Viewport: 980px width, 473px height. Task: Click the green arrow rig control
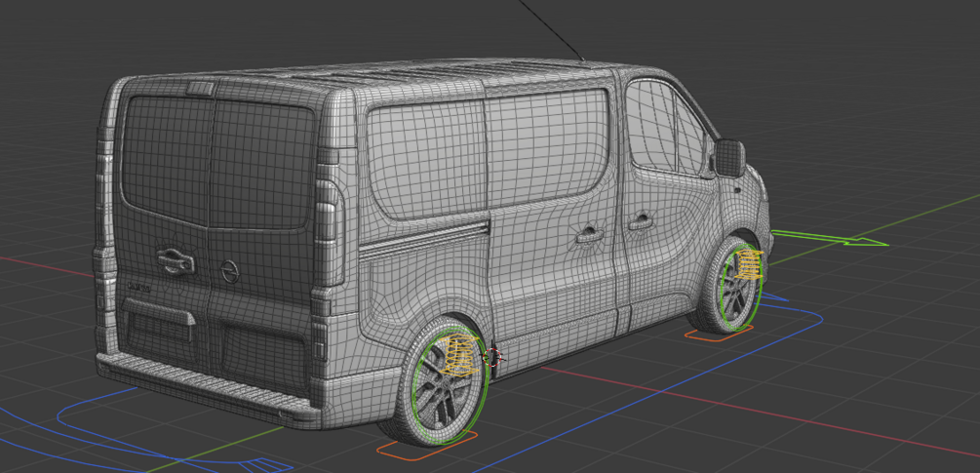tap(830, 238)
